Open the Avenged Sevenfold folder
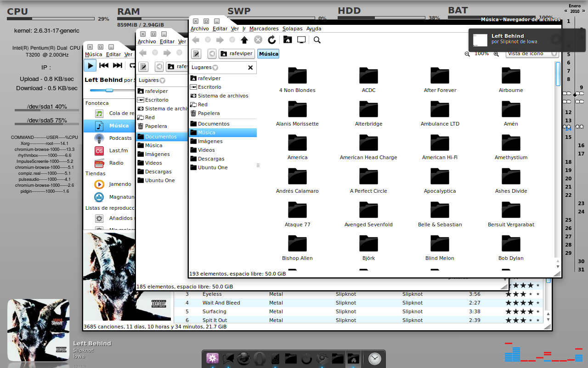Image resolution: width=588 pixels, height=368 pixels. 368,214
